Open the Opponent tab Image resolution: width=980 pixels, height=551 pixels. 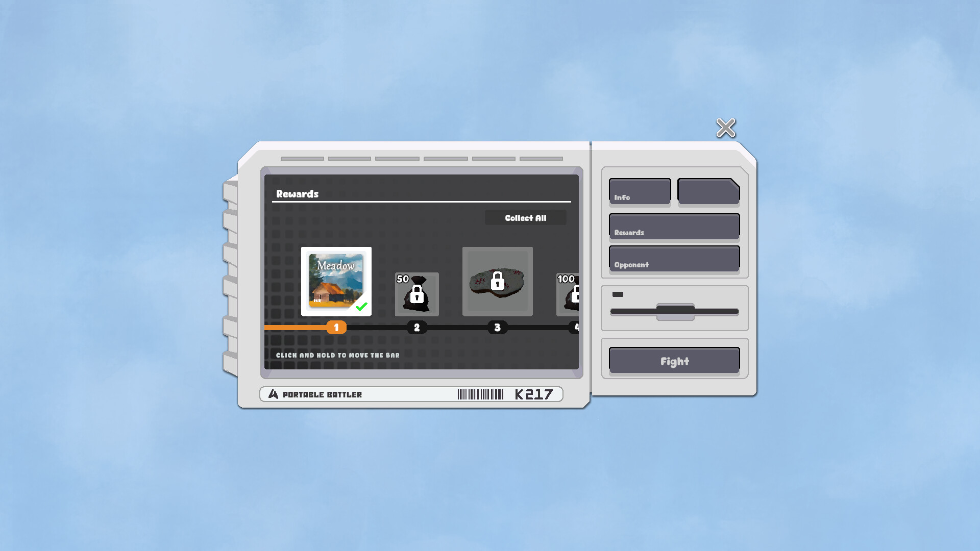pos(674,259)
